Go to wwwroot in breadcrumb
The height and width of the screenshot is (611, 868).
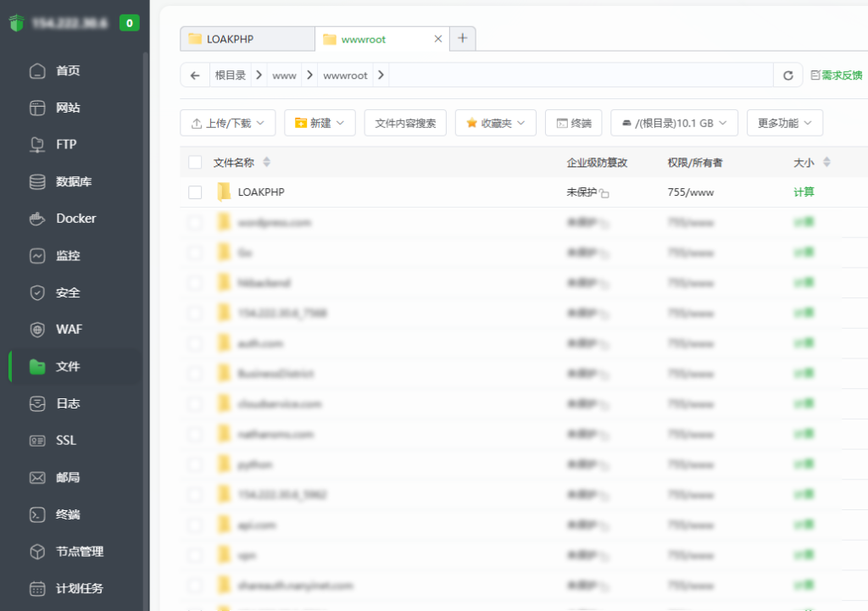(345, 75)
